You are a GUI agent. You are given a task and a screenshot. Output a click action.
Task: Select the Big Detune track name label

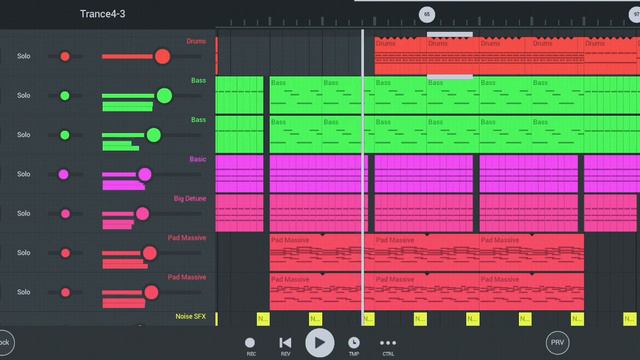pyautogui.click(x=190, y=198)
